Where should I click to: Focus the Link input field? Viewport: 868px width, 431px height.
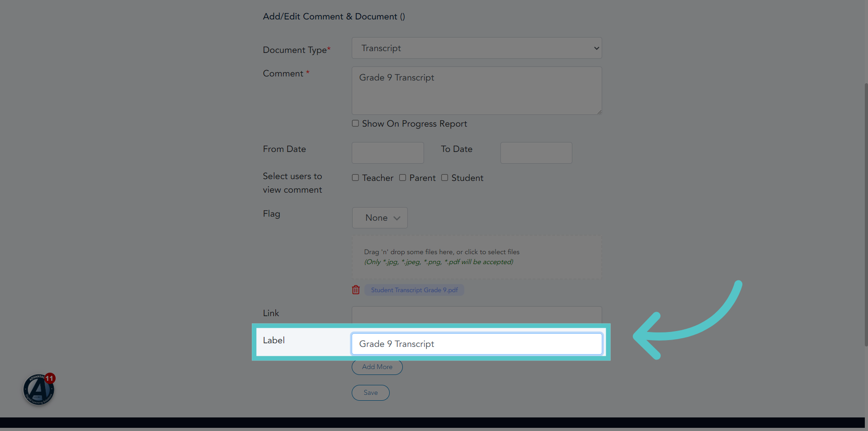click(476, 315)
